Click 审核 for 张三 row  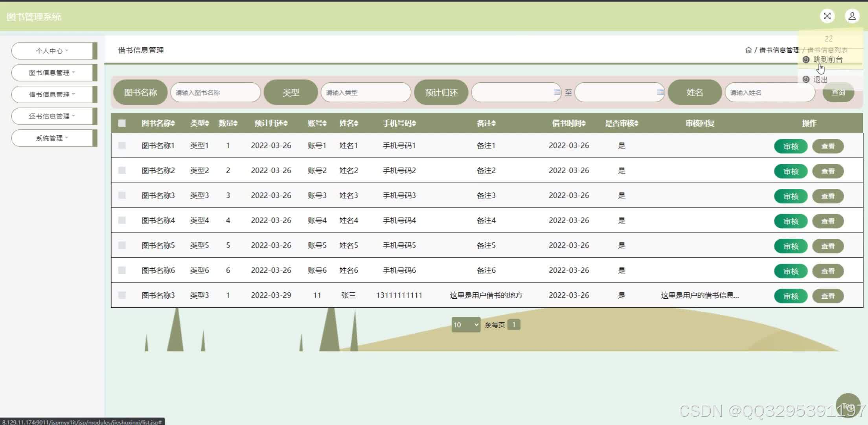tap(791, 296)
